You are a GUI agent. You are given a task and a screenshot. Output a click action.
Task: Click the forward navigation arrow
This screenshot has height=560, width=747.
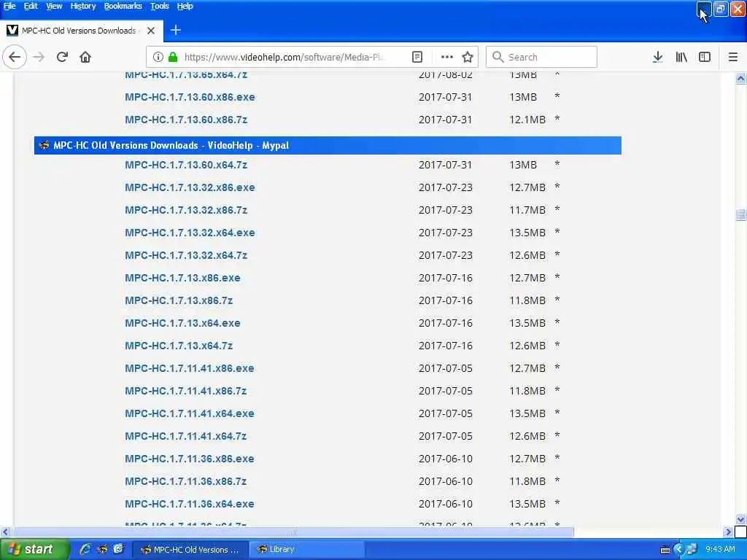pos(39,57)
